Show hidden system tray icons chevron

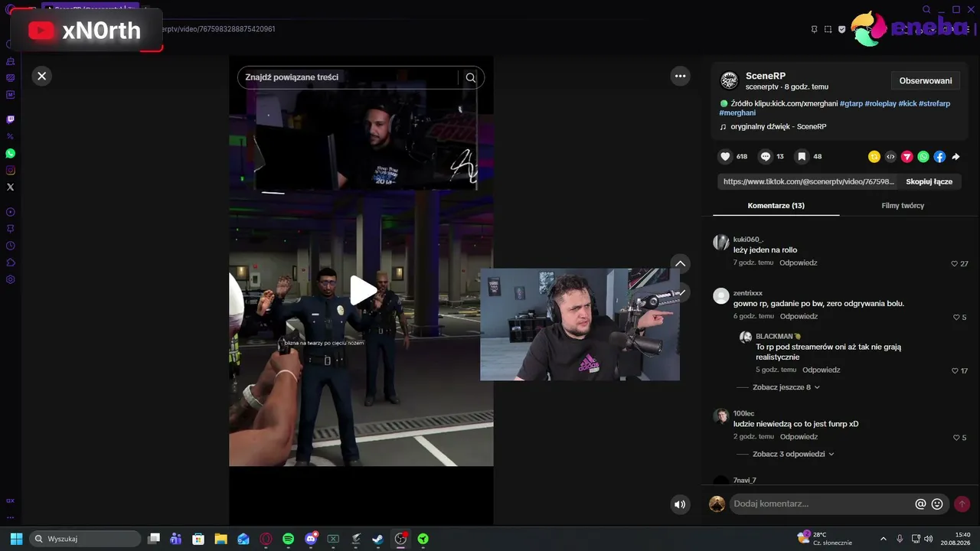[x=883, y=539]
